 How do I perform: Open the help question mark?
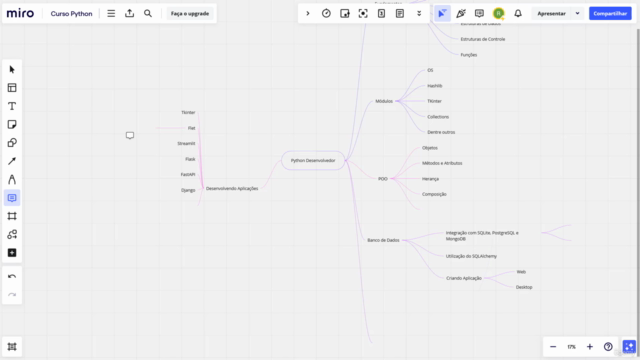click(x=608, y=347)
